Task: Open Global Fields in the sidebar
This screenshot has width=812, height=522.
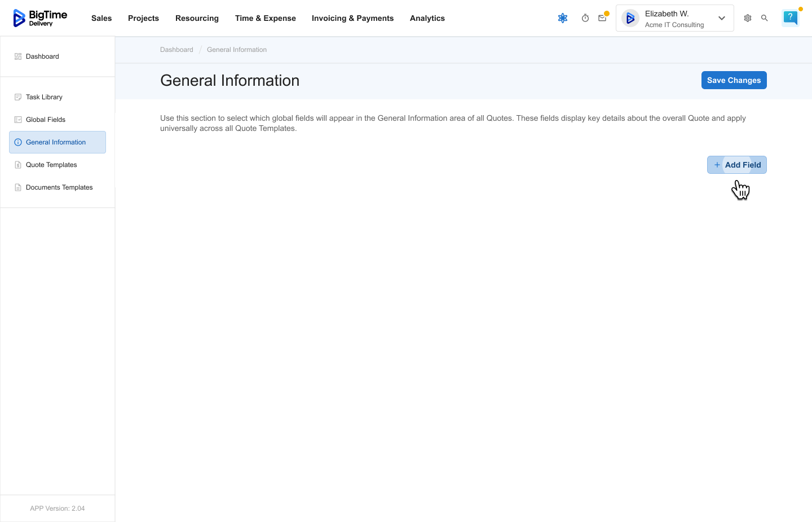Action: click(46, 120)
